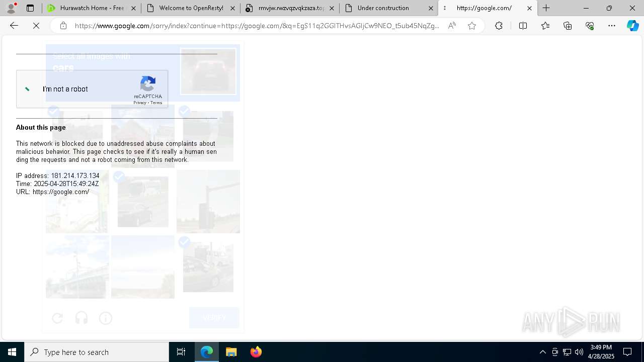
Task: Open the Favorites list
Action: (x=545, y=26)
